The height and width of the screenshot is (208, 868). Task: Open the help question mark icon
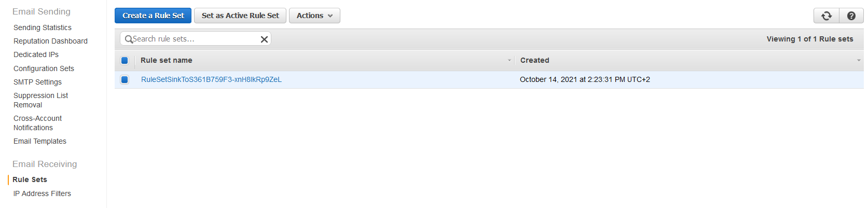click(x=851, y=16)
